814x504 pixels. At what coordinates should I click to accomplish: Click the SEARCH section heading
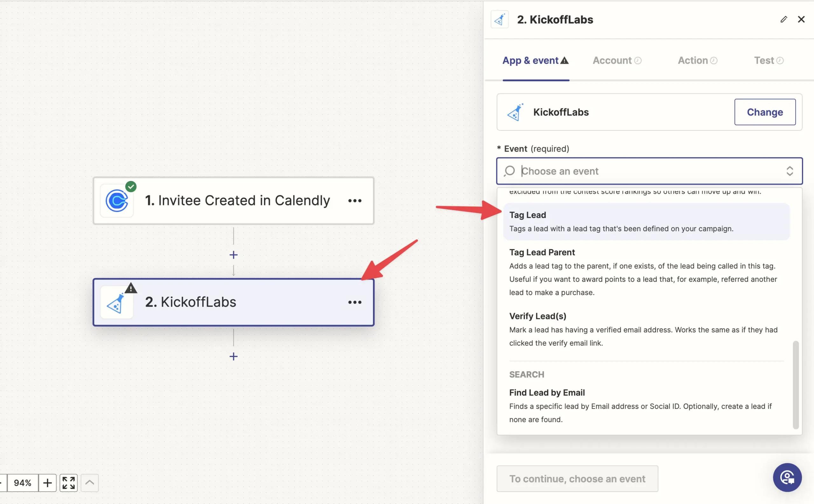pos(526,374)
